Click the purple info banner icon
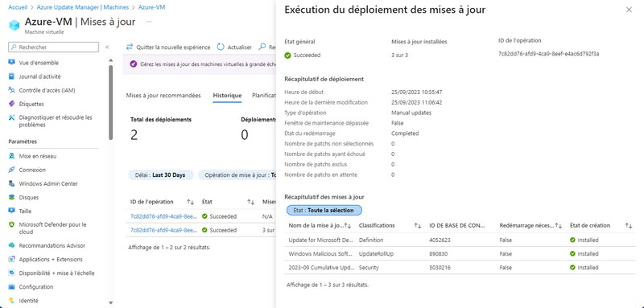The height and width of the screenshot is (308, 644). pyautogui.click(x=133, y=64)
